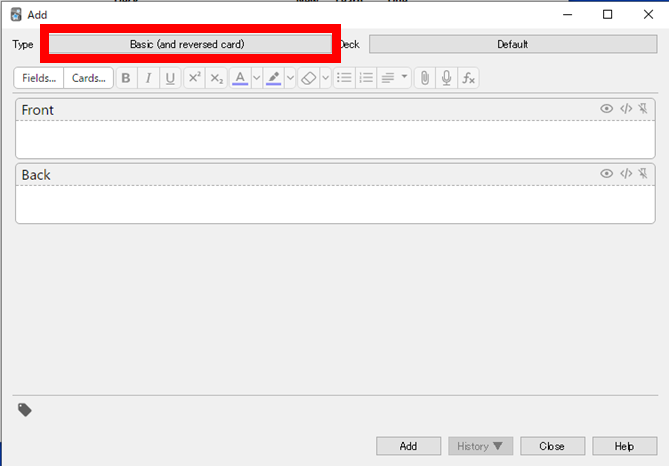The image size is (669, 466).
Task: Close the Add window with X
Action: pos(648,15)
